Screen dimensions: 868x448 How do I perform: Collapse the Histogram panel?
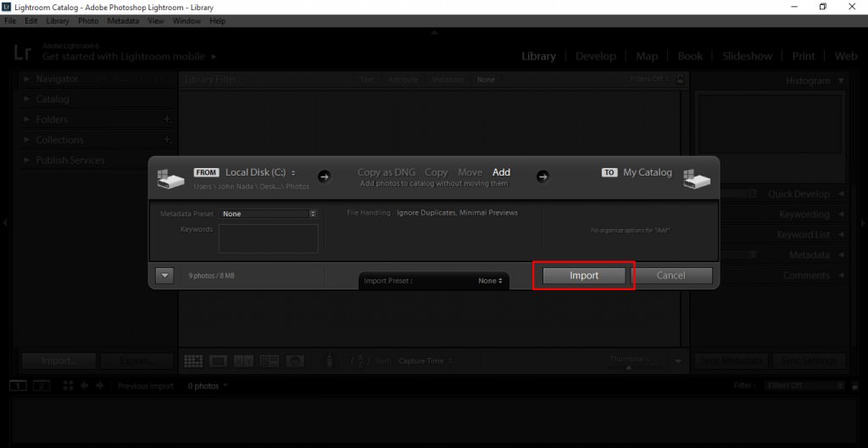[842, 81]
